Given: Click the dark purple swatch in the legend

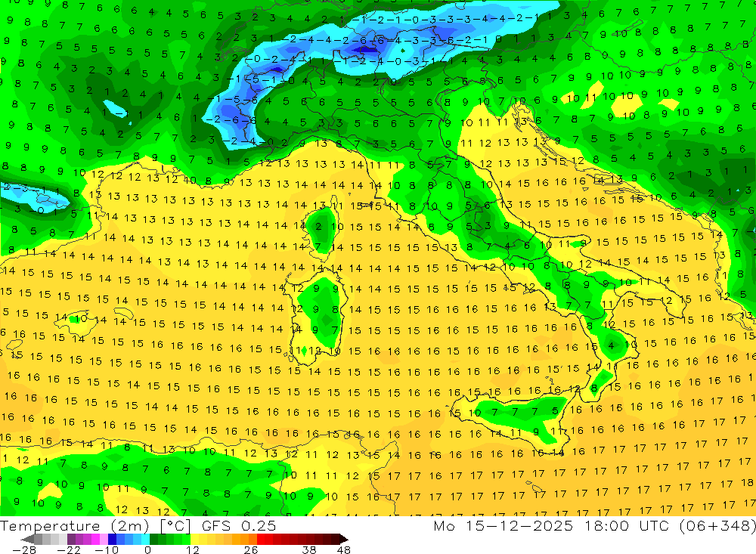Looking at the screenshot, I should pos(71,539).
